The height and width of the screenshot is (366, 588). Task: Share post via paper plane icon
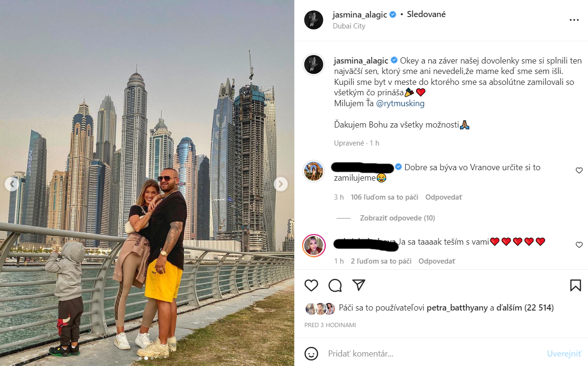359,285
